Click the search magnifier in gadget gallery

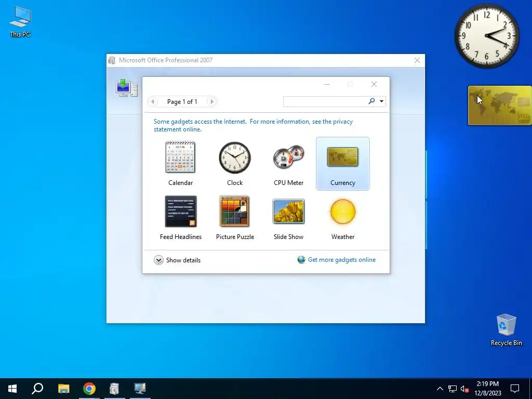point(371,101)
